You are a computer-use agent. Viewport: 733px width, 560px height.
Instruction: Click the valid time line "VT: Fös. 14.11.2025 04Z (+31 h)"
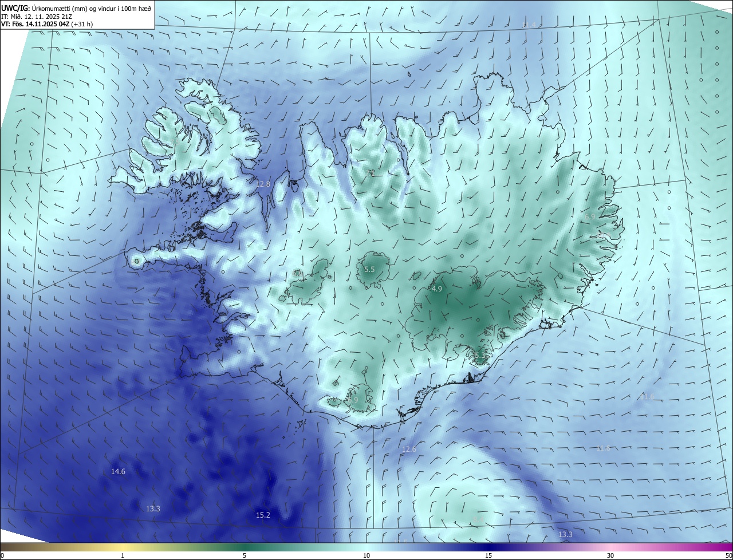point(47,25)
